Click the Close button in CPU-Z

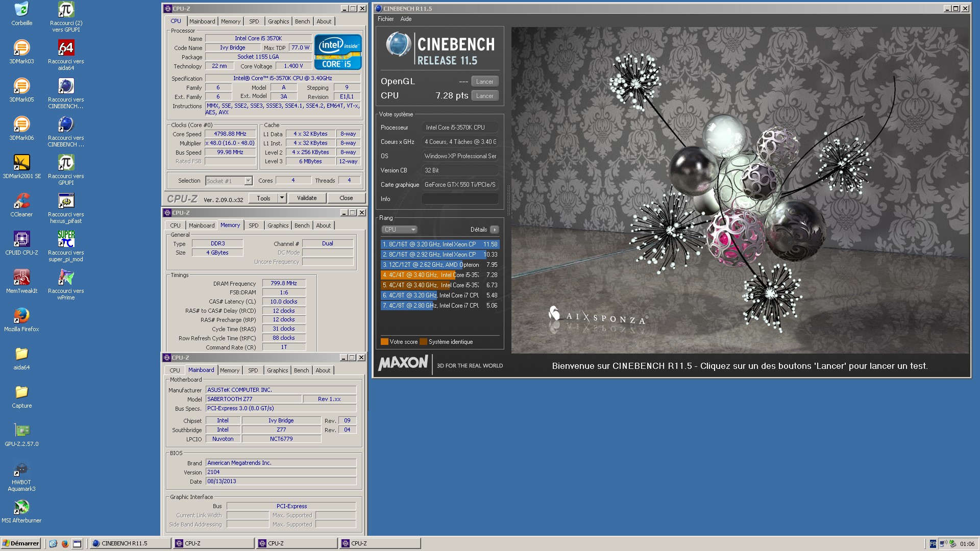346,198
